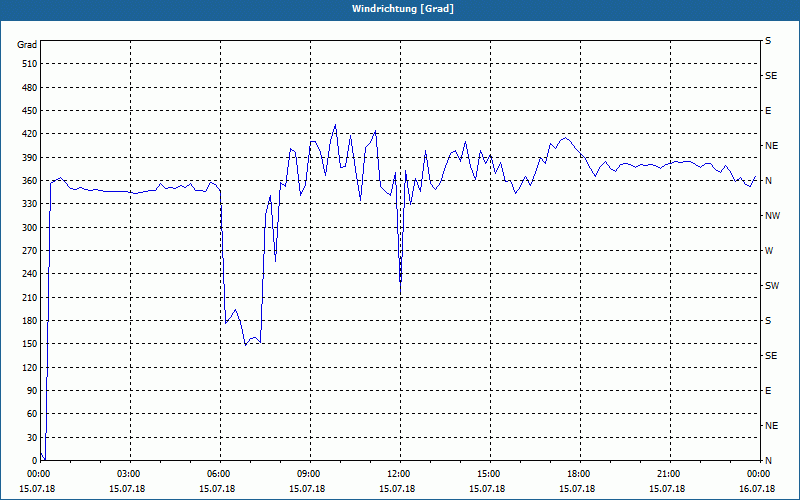Image resolution: width=800 pixels, height=500 pixels.
Task: Select the '510' y-axis value
Action: (29, 64)
